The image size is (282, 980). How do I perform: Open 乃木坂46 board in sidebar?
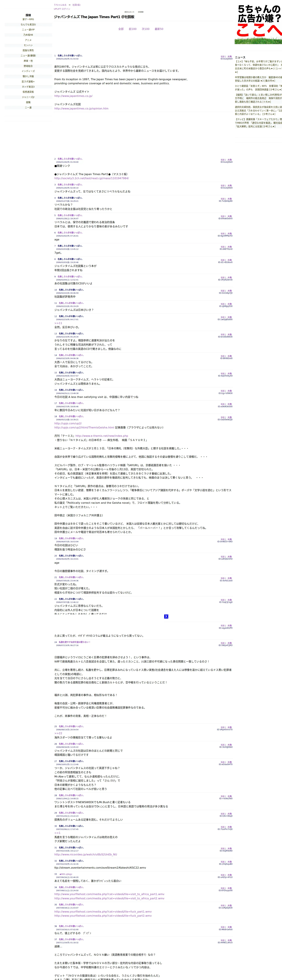28,35
